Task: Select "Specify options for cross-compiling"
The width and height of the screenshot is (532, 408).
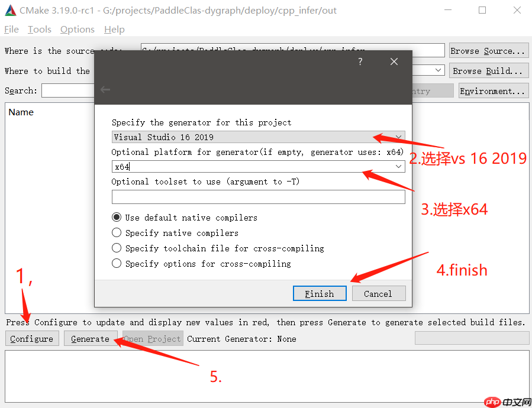Action: tap(117, 263)
